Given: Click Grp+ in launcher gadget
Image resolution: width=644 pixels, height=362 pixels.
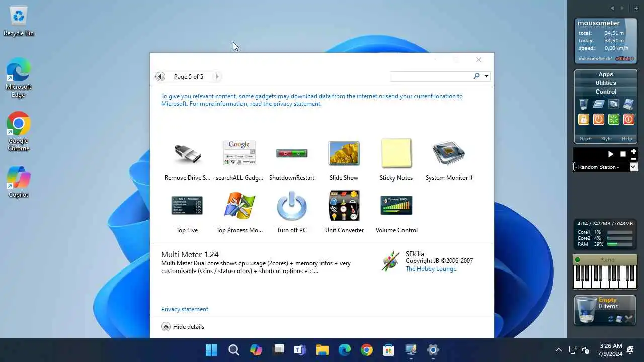Looking at the screenshot, I should 585,139.
